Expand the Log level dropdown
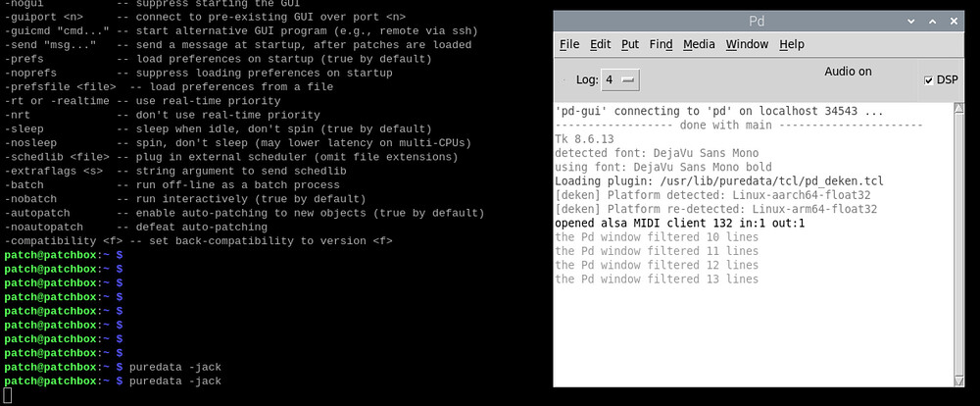 [x=620, y=80]
